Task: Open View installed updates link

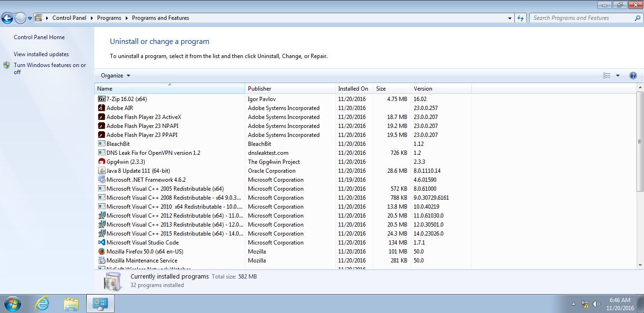Action: click(x=41, y=54)
